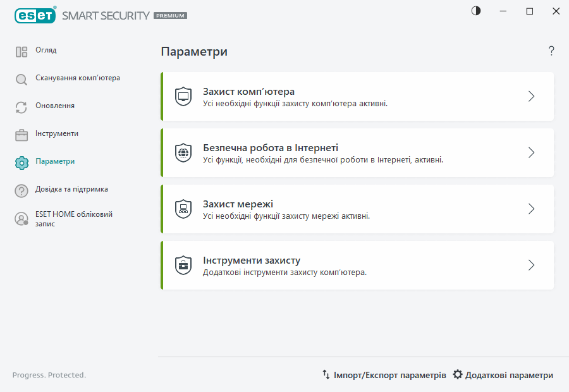
Task: Expand Безпечна робота в Інтернеті with the arrow
Action: click(x=531, y=152)
